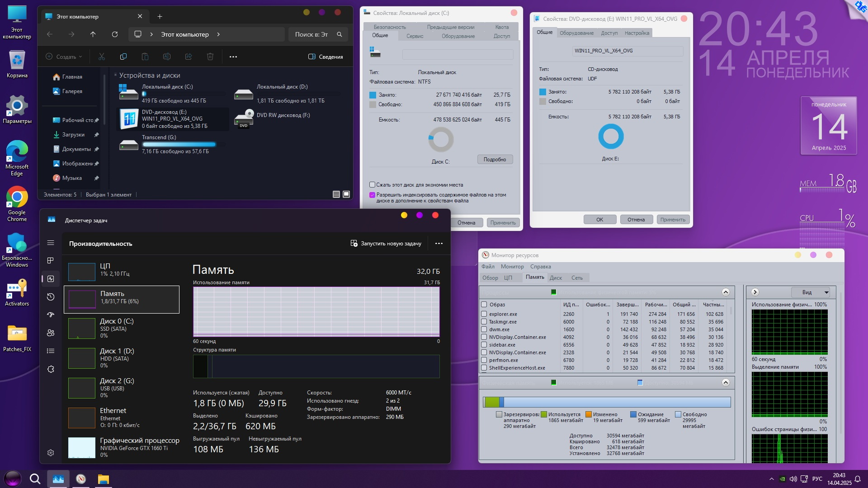Check the explorer.exe process checkbox

pos(484,314)
